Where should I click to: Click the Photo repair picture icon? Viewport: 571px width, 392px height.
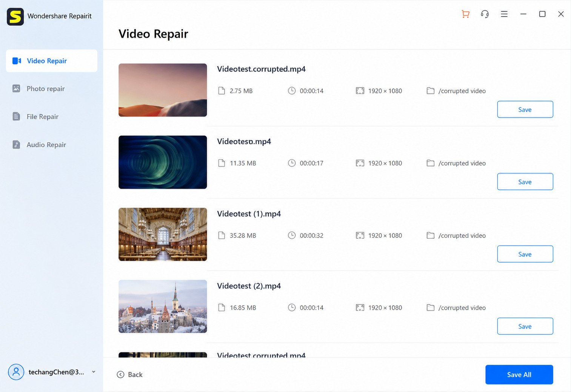point(16,88)
